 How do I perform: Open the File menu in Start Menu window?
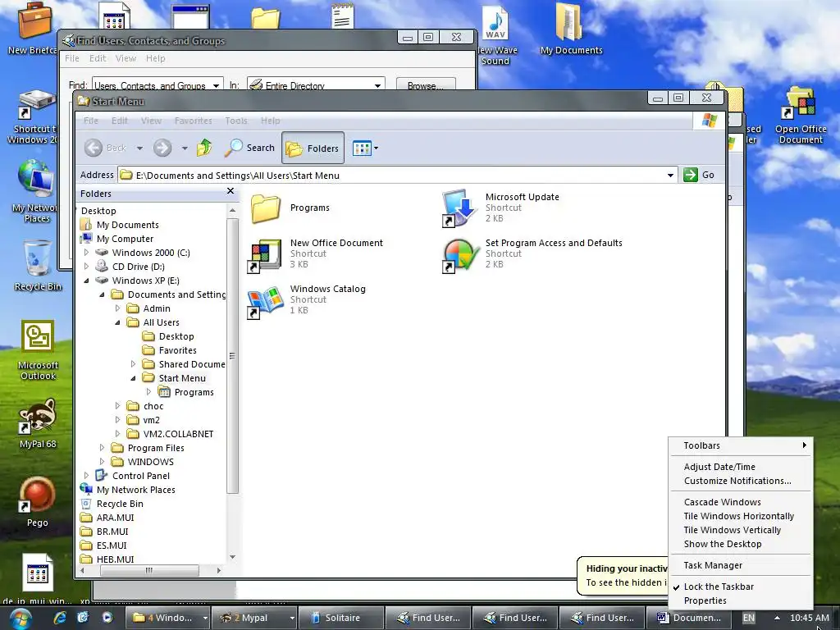point(91,121)
